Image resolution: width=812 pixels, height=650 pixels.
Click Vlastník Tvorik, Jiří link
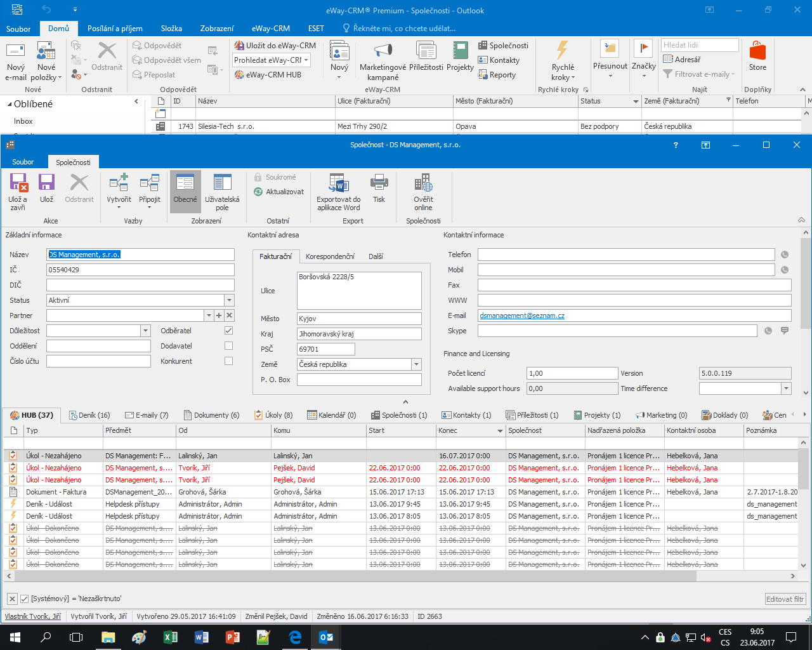[x=33, y=616]
